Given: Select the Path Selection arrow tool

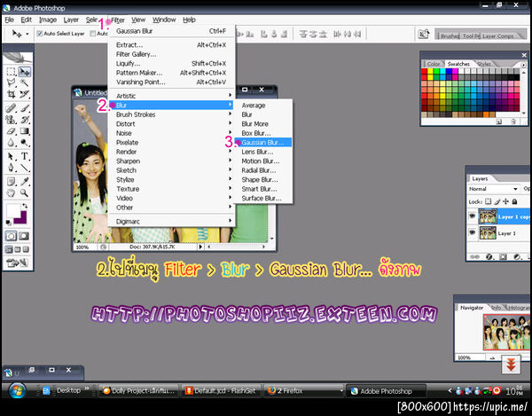Looking at the screenshot, I should 12,156.
